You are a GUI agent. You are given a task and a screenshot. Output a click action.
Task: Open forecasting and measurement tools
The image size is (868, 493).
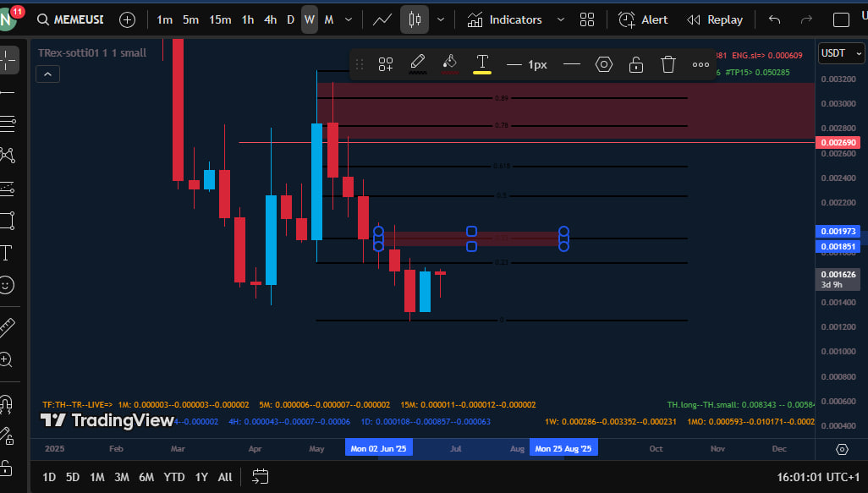[x=8, y=189]
